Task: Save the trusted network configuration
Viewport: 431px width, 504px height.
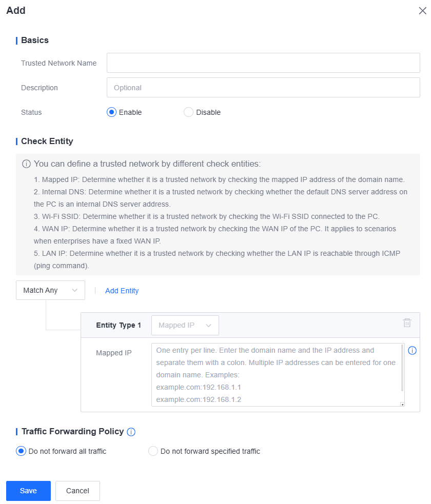Action: point(28,491)
